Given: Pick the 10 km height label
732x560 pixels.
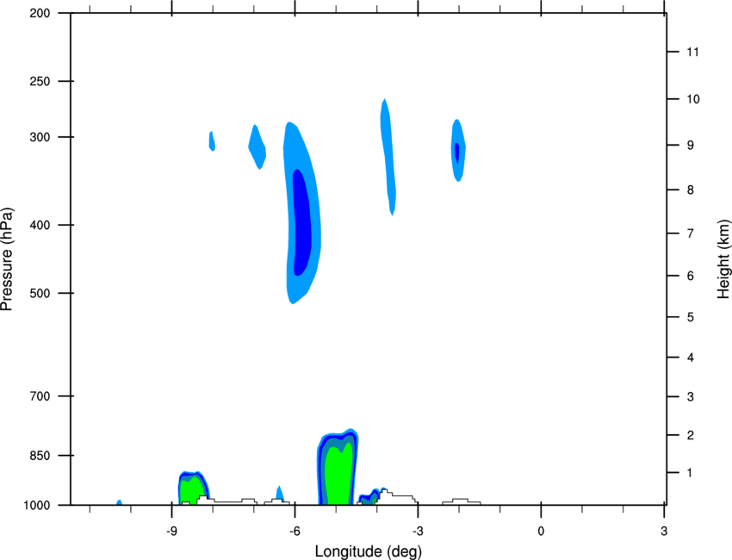Looking at the screenshot, I should click(x=693, y=99).
